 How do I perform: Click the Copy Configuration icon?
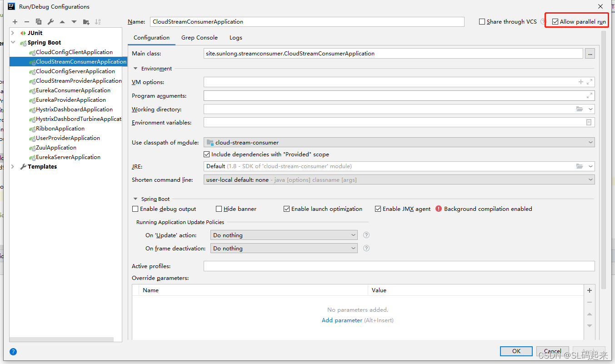[39, 22]
